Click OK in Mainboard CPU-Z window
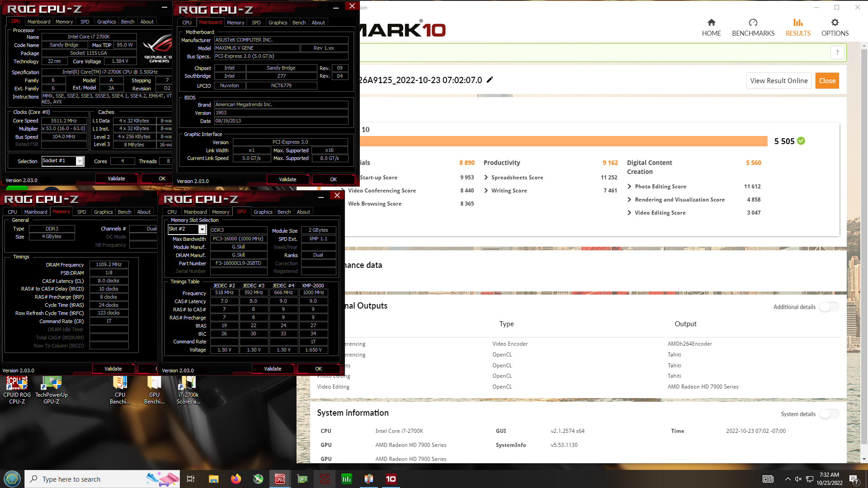 (x=333, y=179)
